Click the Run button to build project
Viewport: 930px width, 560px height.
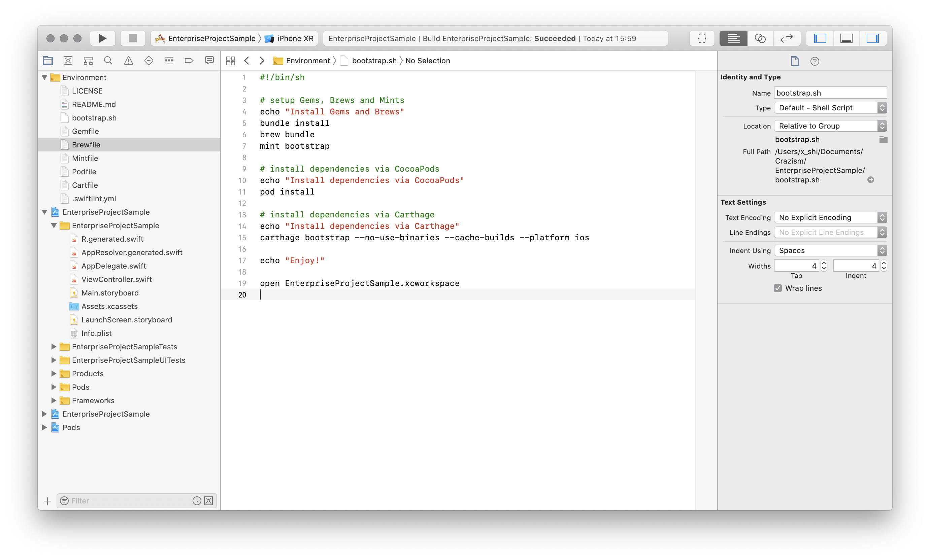tap(103, 38)
